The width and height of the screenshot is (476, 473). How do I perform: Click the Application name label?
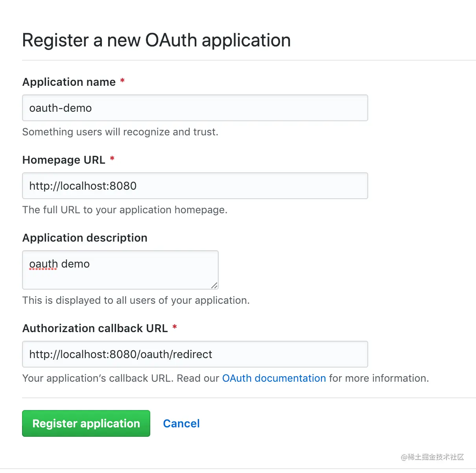tap(69, 82)
